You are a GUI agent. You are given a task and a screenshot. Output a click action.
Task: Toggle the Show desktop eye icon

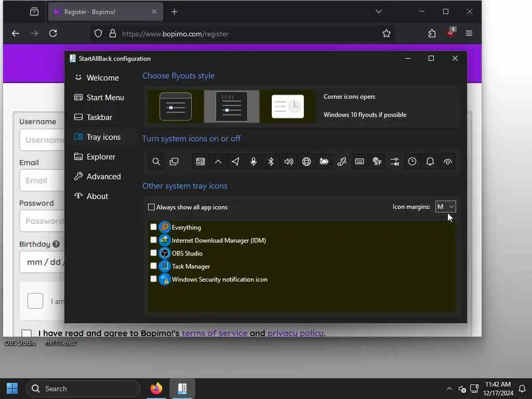pyautogui.click(x=447, y=162)
